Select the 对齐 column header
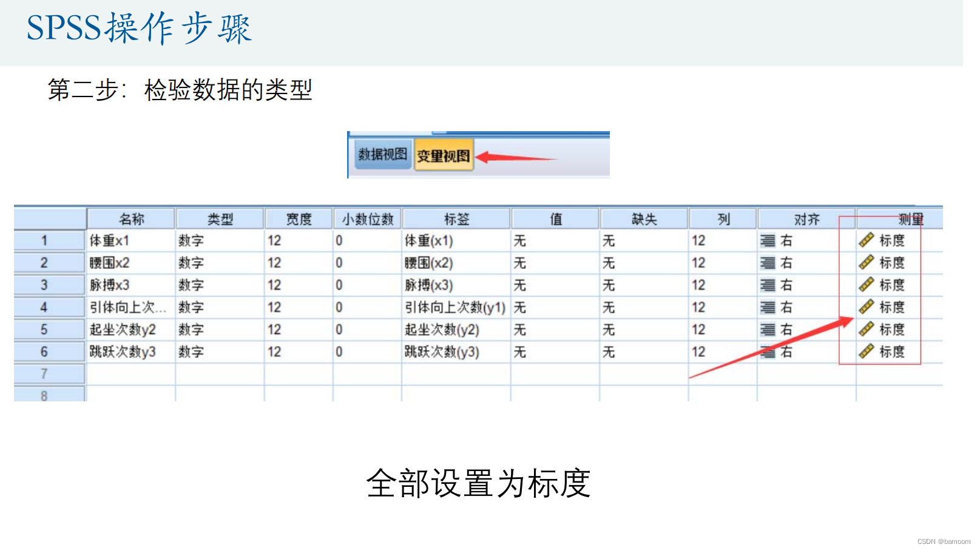This screenshot has height=550, width=980. click(x=806, y=219)
